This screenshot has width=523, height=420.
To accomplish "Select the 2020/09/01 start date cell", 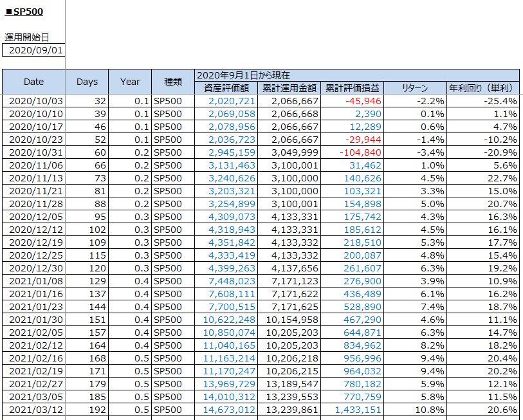I will (x=37, y=50).
